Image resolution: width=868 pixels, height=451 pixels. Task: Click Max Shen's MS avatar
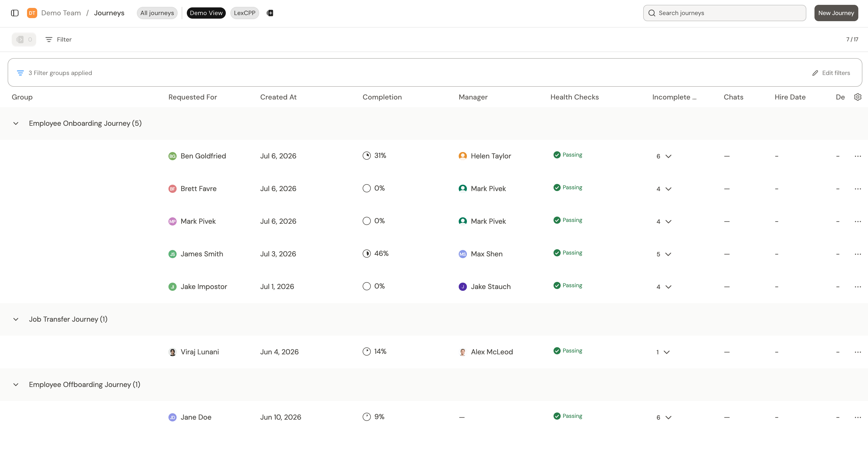click(463, 254)
